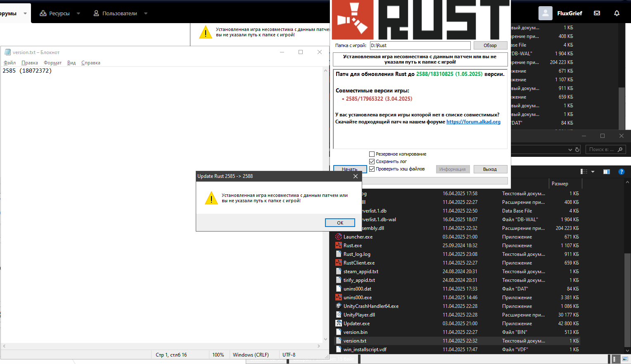Open Notepad's Файл menu

coord(10,63)
